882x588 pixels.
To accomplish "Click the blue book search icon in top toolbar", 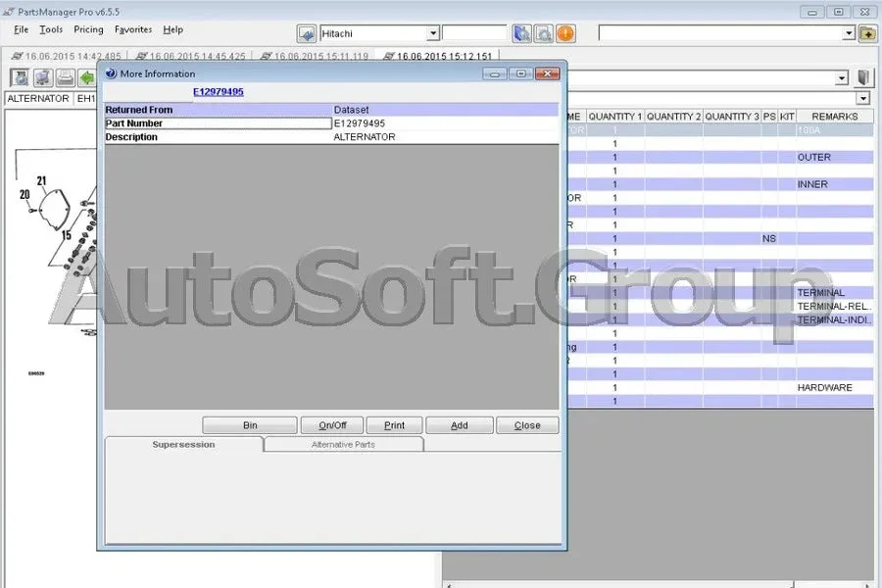I will pyautogui.click(x=521, y=33).
